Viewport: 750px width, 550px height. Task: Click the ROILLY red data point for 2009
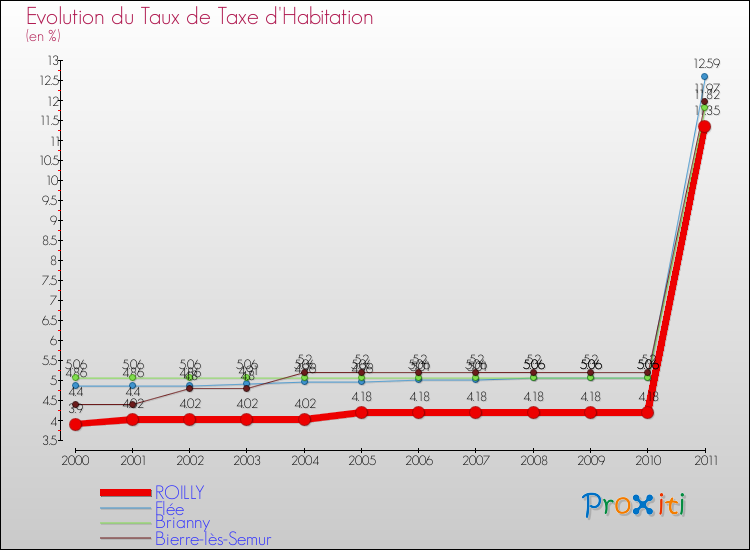tap(590, 412)
